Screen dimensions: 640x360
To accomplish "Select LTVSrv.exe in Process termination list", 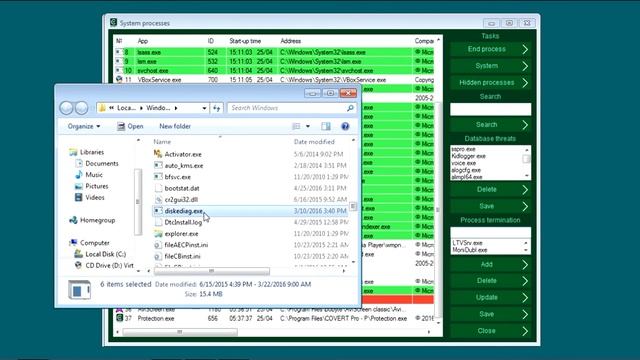I will tap(467, 243).
